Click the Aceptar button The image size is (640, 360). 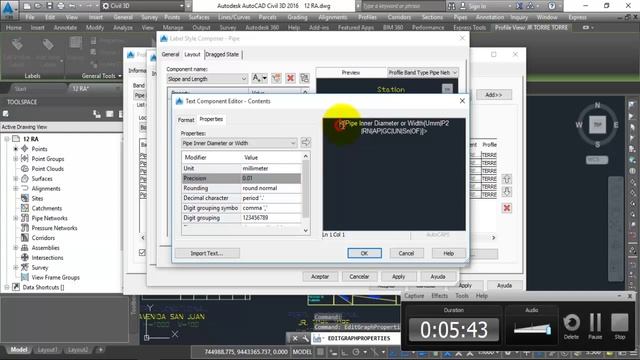(320, 276)
